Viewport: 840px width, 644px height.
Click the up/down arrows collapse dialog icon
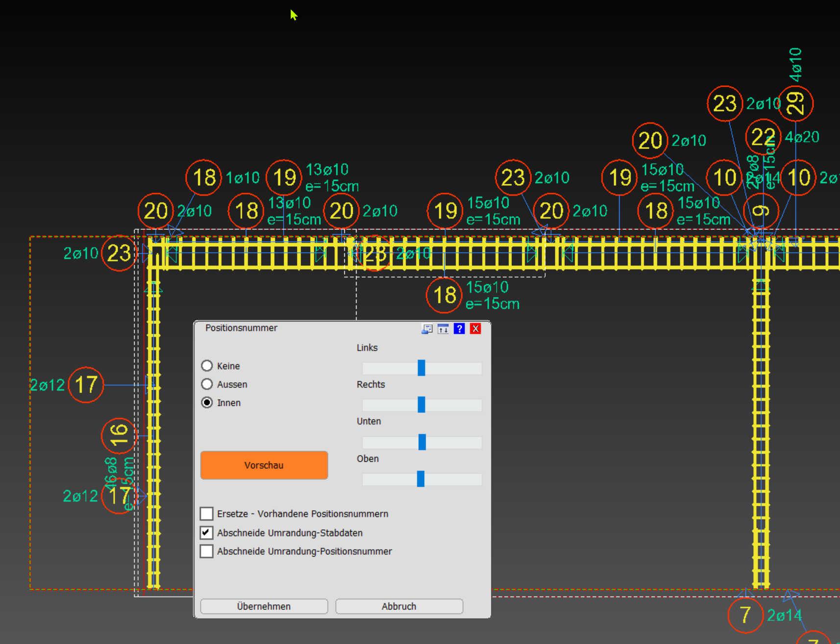(443, 329)
